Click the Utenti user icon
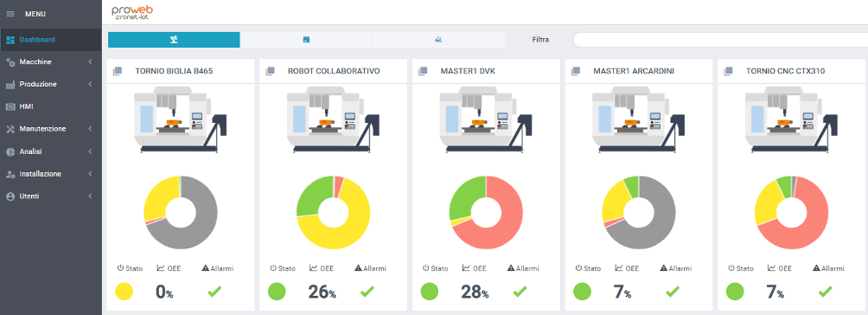This screenshot has width=868, height=315. coord(10,196)
